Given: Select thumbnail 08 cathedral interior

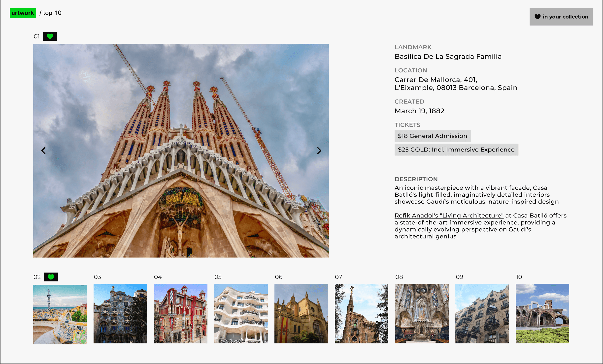Looking at the screenshot, I should [422, 313].
